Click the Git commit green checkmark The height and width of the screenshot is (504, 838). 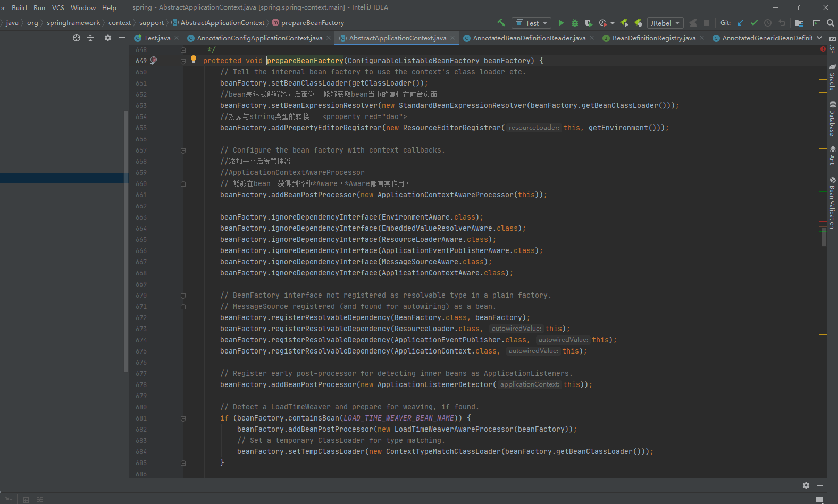click(x=754, y=23)
